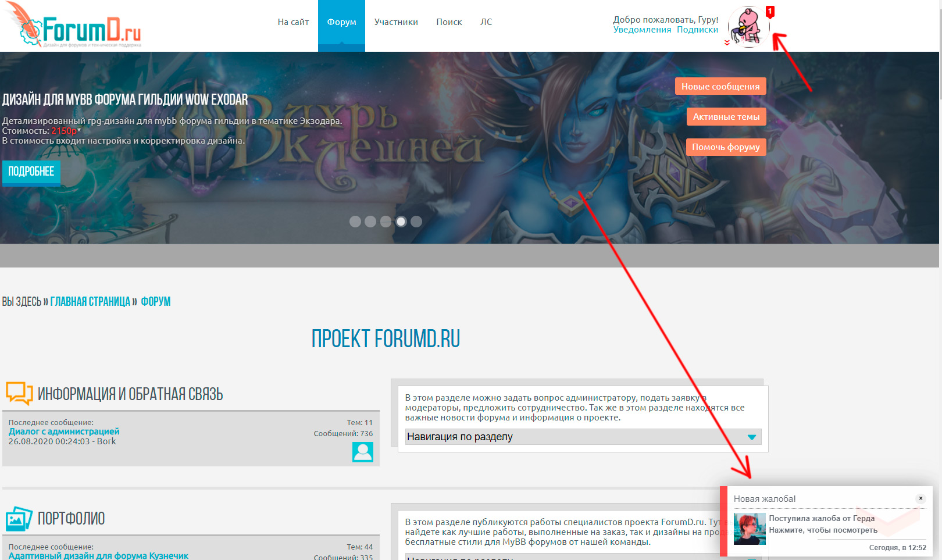Open the 'Портфолио' section heading

tap(72, 519)
